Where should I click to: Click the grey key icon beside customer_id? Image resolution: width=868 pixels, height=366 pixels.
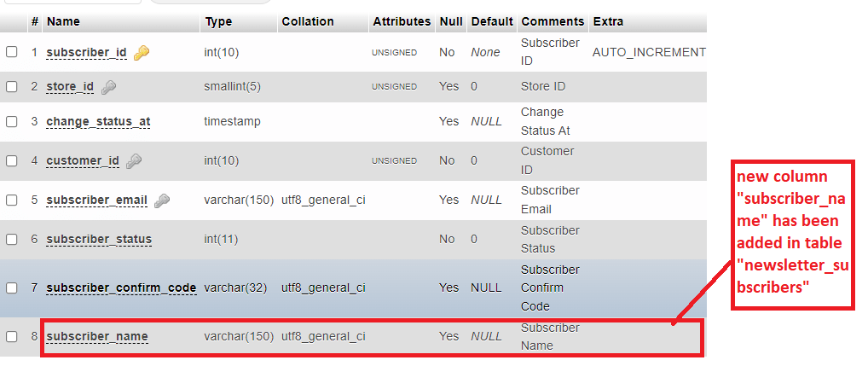(x=133, y=161)
